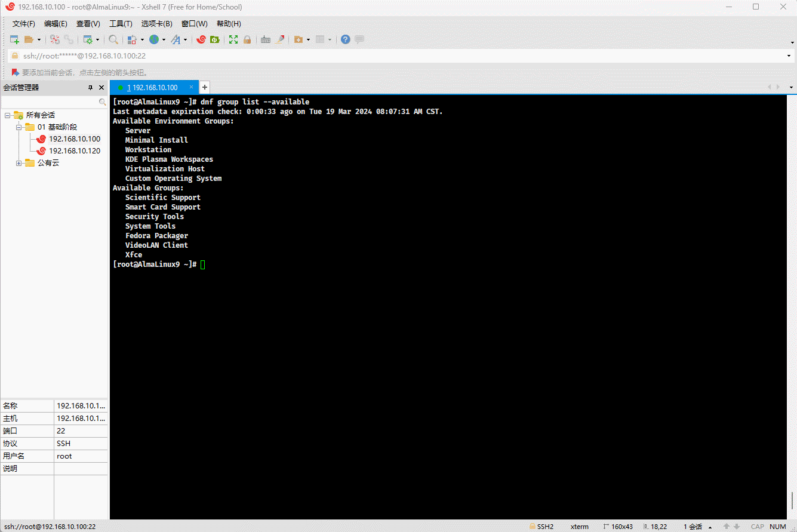
Task: Collapse the 01 基础阶段 folder
Action: [19, 127]
